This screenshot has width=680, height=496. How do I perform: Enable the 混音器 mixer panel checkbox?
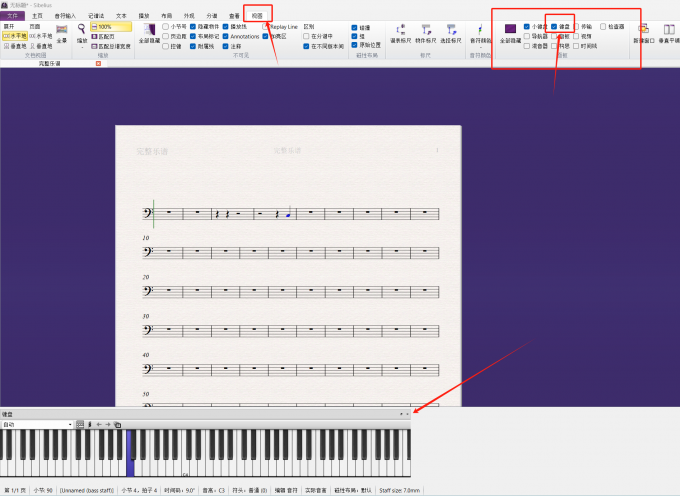click(527, 46)
